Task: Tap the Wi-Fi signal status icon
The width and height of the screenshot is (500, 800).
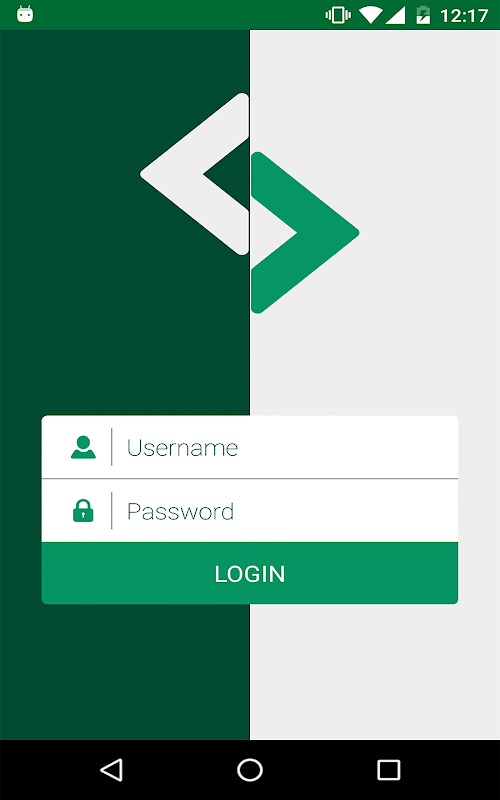Action: tap(371, 15)
